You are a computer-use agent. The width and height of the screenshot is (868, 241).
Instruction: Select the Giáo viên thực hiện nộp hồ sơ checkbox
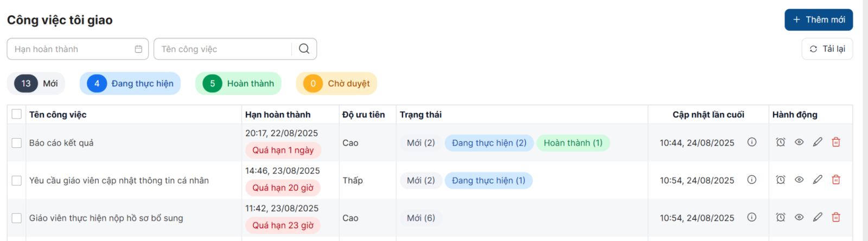[x=17, y=218]
